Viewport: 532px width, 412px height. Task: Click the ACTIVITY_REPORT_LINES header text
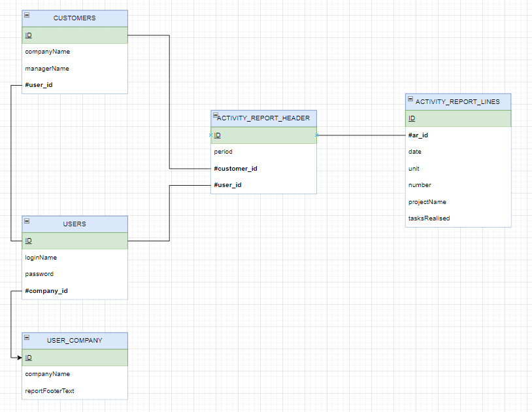tap(457, 101)
